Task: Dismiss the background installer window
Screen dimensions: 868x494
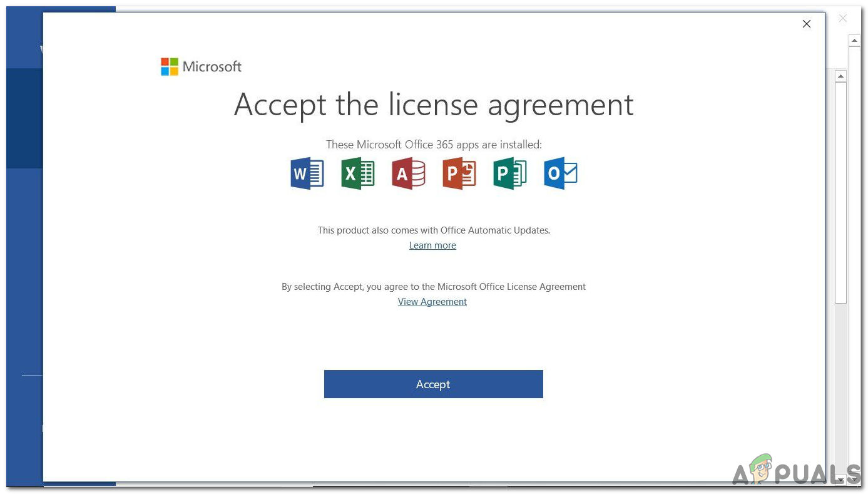Action: pyautogui.click(x=843, y=18)
